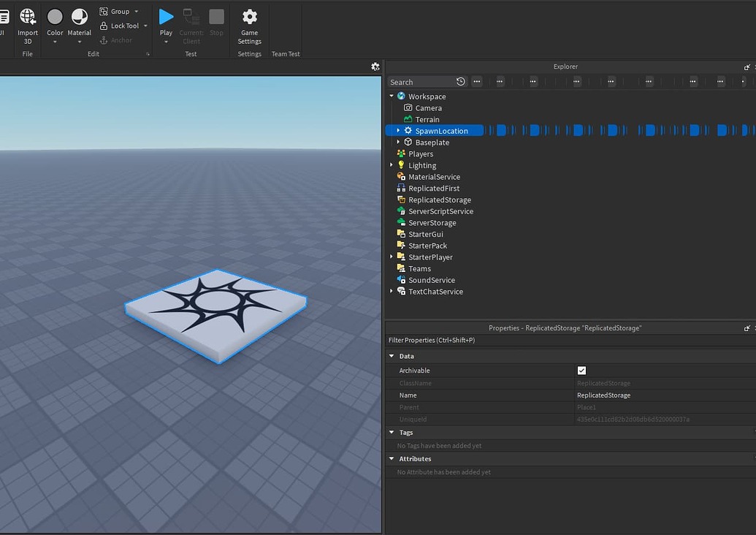Expand the Lighting node
Image resolution: width=756 pixels, height=535 pixels.
click(x=392, y=165)
